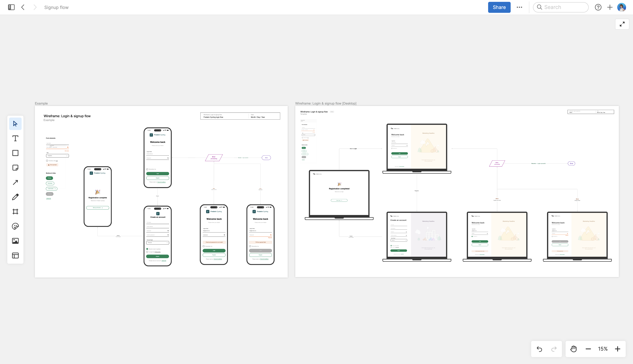This screenshot has height=364, width=633.
Task: Check the Remember me checkbox in the wireframe
Action: tap(147, 169)
